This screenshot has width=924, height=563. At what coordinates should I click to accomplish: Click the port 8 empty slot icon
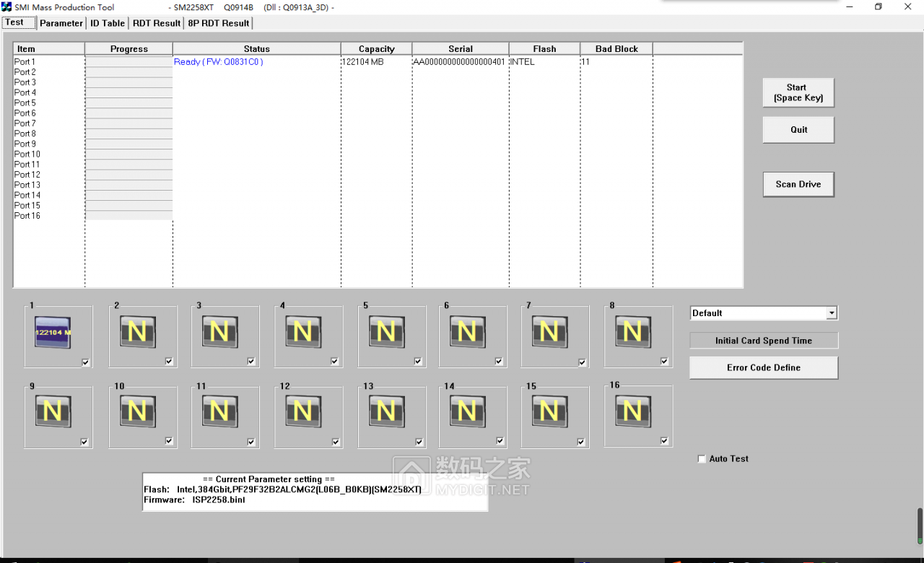click(632, 332)
